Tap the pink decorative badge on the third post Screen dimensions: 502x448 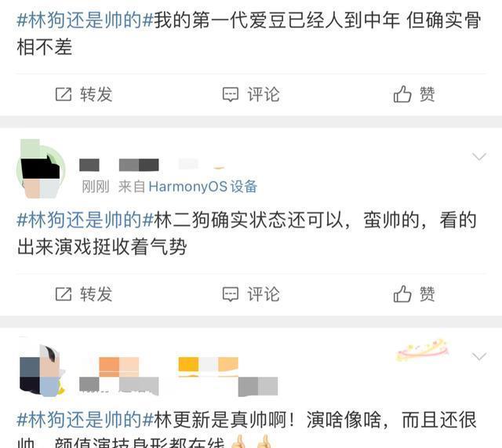click(423, 350)
